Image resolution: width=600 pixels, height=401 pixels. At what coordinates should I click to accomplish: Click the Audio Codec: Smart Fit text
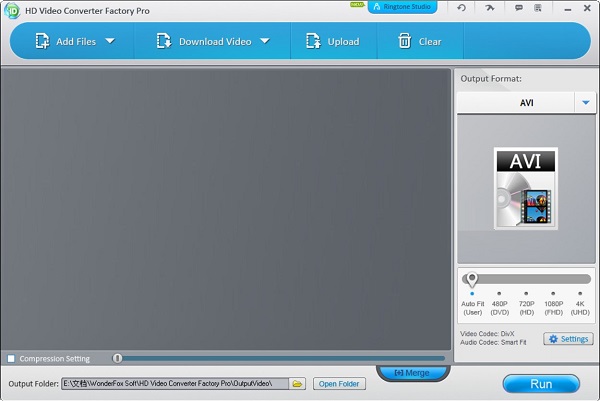493,342
